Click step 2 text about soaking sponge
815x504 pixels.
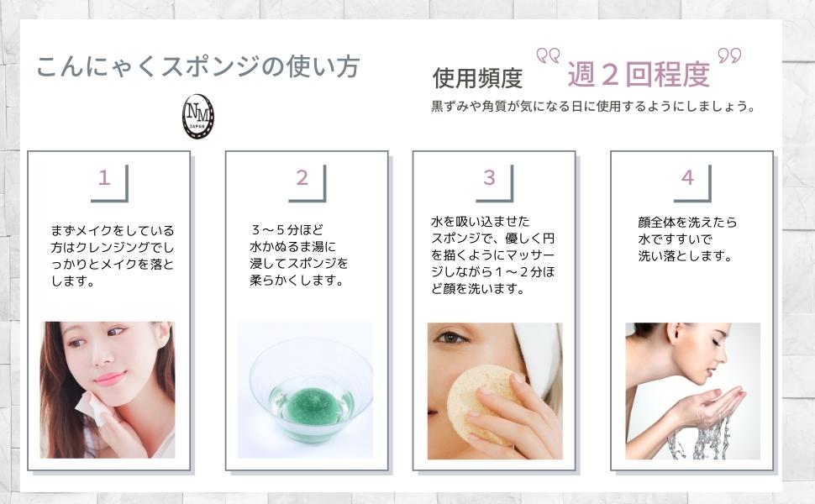299,255
